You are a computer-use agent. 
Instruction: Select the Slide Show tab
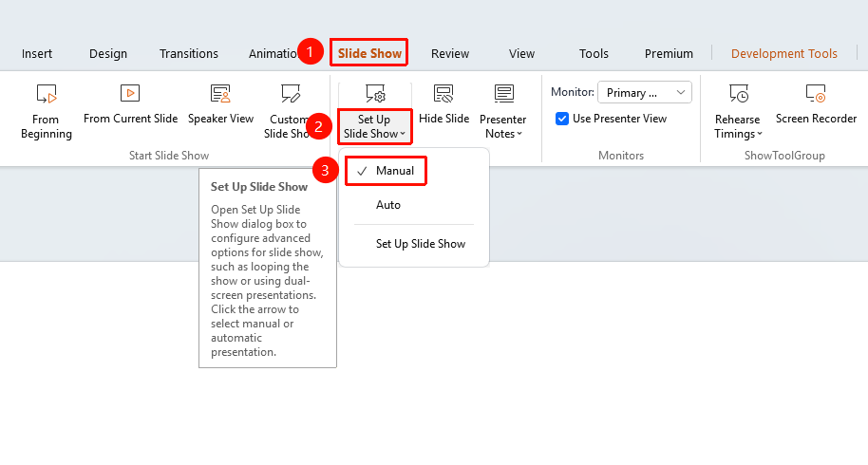click(369, 53)
